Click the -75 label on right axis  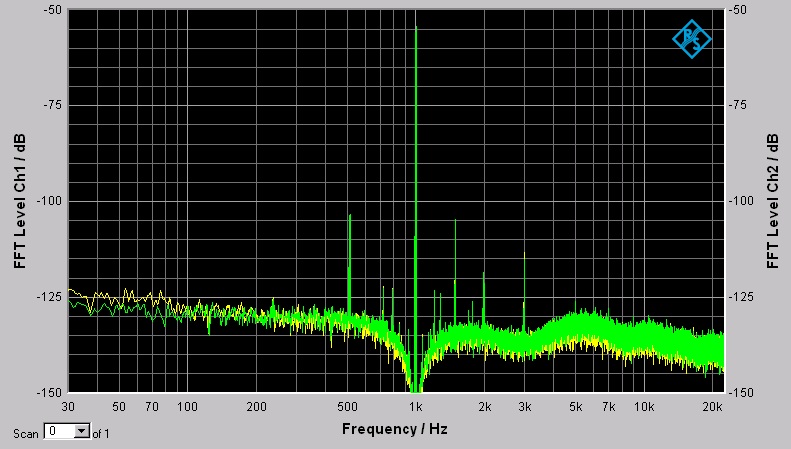[742, 105]
